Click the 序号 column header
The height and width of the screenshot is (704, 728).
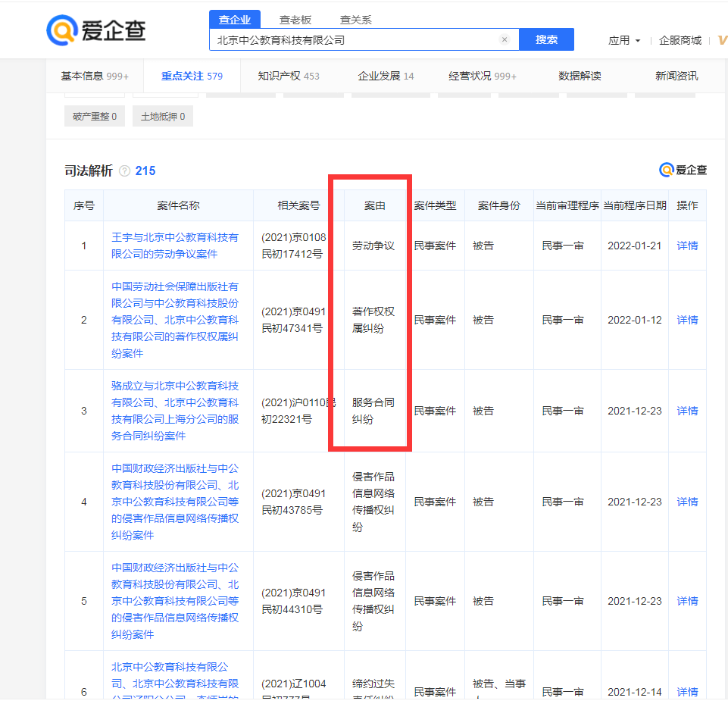84,205
